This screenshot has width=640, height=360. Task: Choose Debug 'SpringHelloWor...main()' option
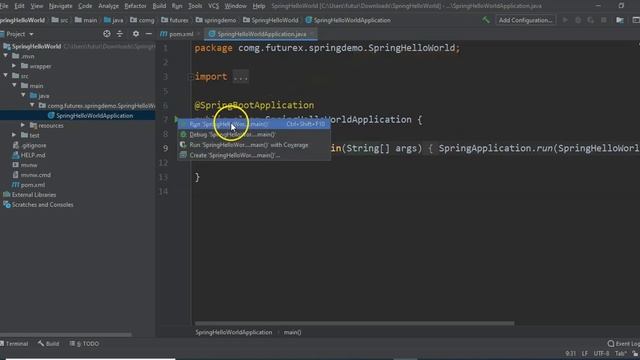coord(253,134)
